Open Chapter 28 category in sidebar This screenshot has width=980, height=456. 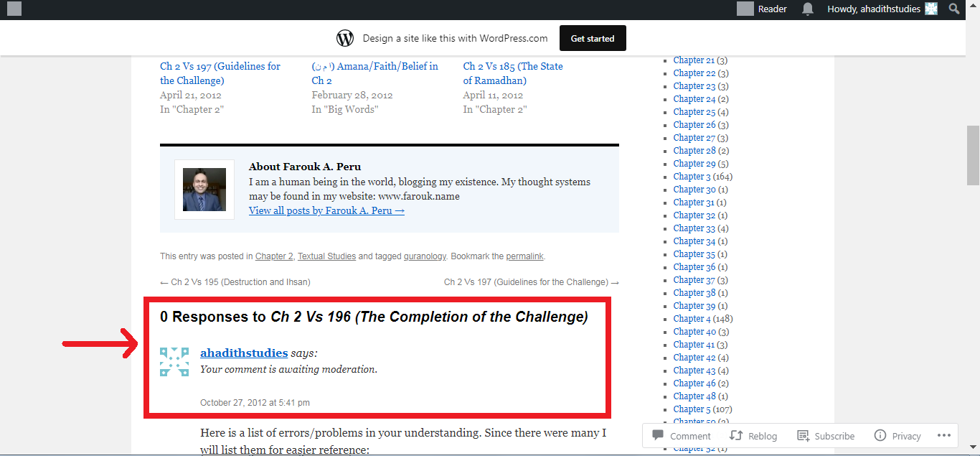click(x=694, y=151)
